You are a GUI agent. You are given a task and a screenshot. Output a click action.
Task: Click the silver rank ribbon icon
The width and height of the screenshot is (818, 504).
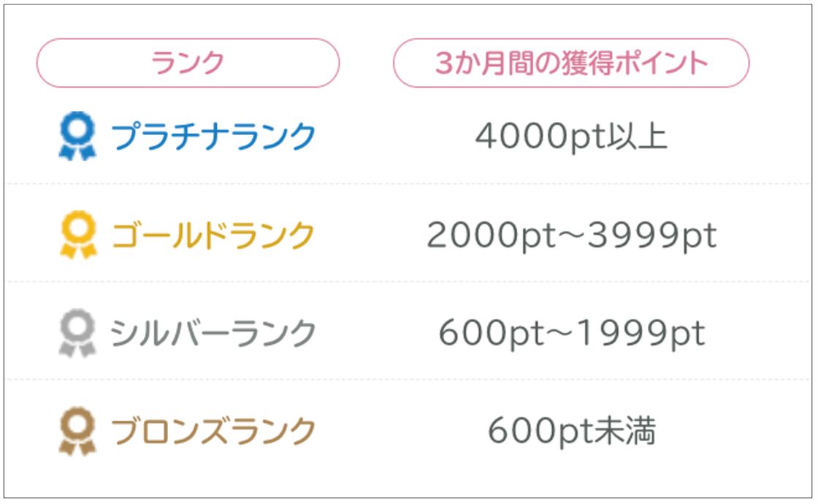coord(77,333)
